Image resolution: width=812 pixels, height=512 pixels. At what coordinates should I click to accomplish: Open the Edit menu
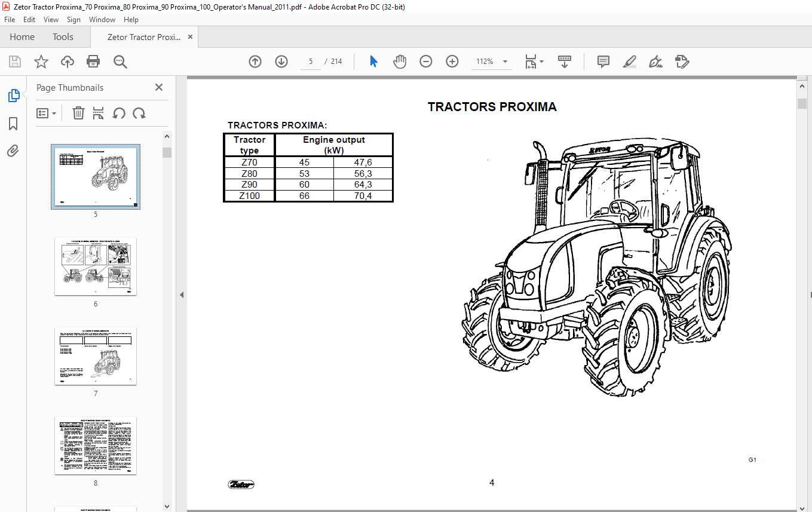[x=29, y=20]
